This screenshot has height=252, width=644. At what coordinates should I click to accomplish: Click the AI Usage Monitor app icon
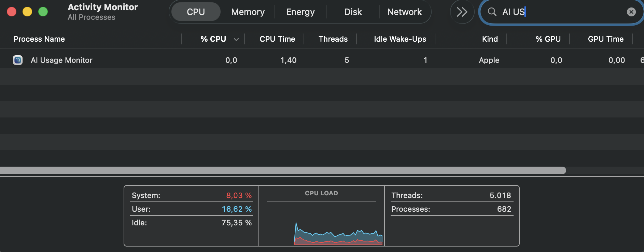click(17, 60)
